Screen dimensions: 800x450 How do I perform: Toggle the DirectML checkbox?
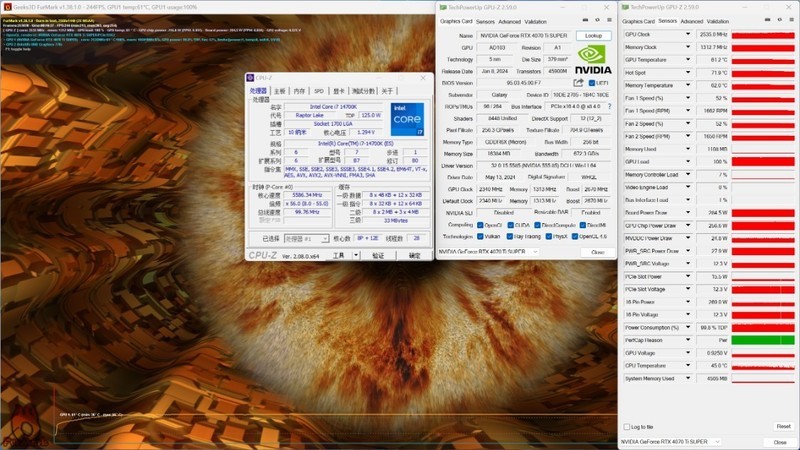[582, 225]
